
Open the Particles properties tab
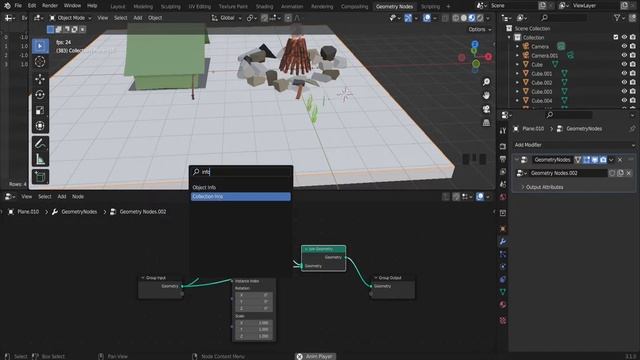tap(503, 254)
